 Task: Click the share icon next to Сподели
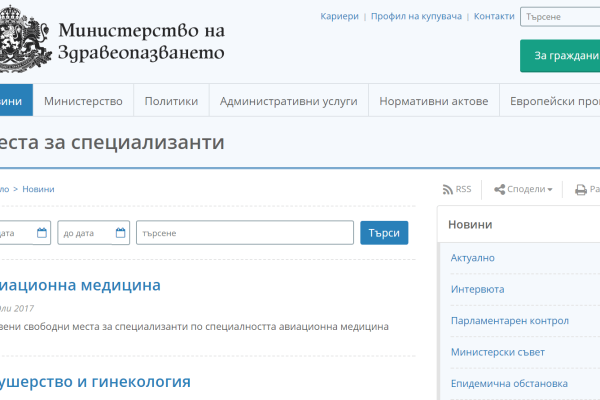click(499, 189)
